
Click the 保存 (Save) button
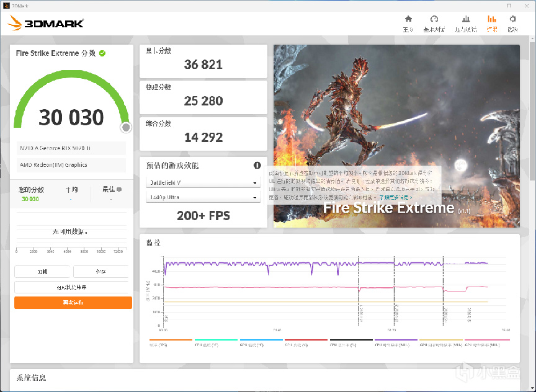click(101, 272)
